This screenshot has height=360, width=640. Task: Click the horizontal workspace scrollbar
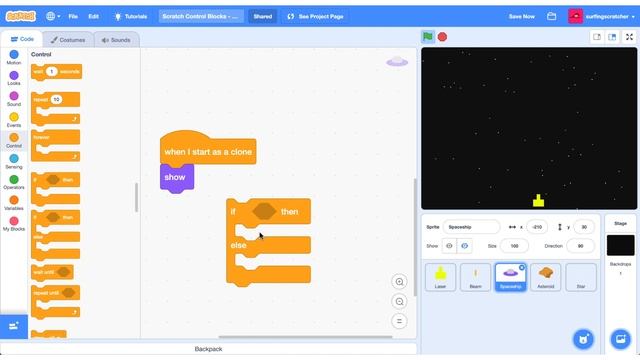[x=305, y=337]
